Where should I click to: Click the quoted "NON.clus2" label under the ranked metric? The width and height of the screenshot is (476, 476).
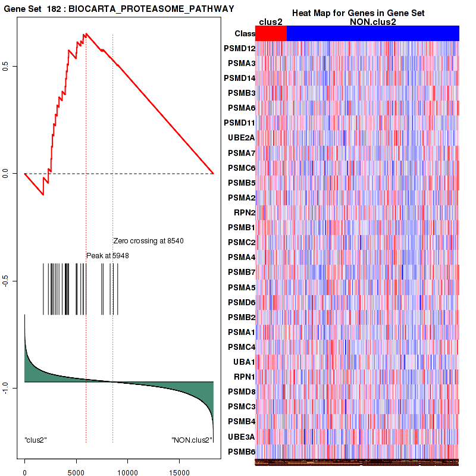point(192,440)
